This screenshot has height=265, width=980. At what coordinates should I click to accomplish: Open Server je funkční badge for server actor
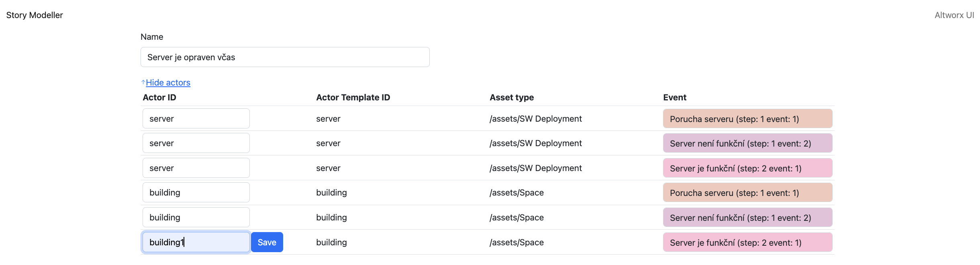coord(747,168)
